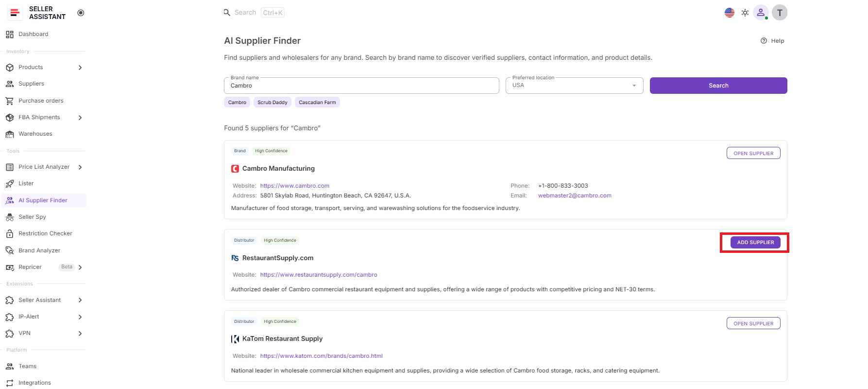Click the phone number +1-800-833-3003
The height and width of the screenshot is (389, 868).
[x=563, y=186]
